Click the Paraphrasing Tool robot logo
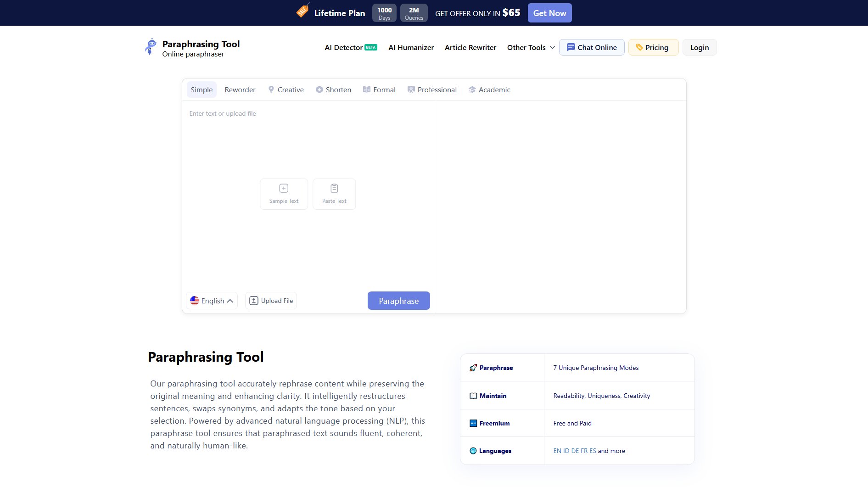Viewport: 868px width, 498px height. (x=150, y=47)
